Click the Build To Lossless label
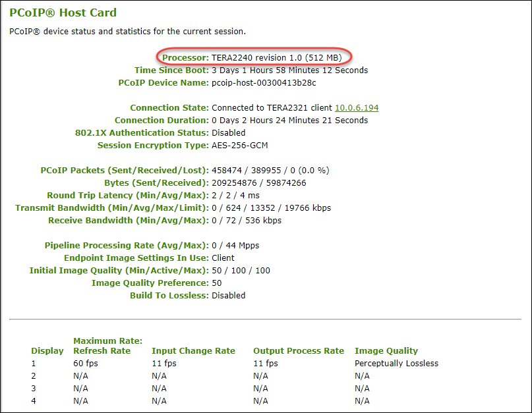 (x=169, y=296)
